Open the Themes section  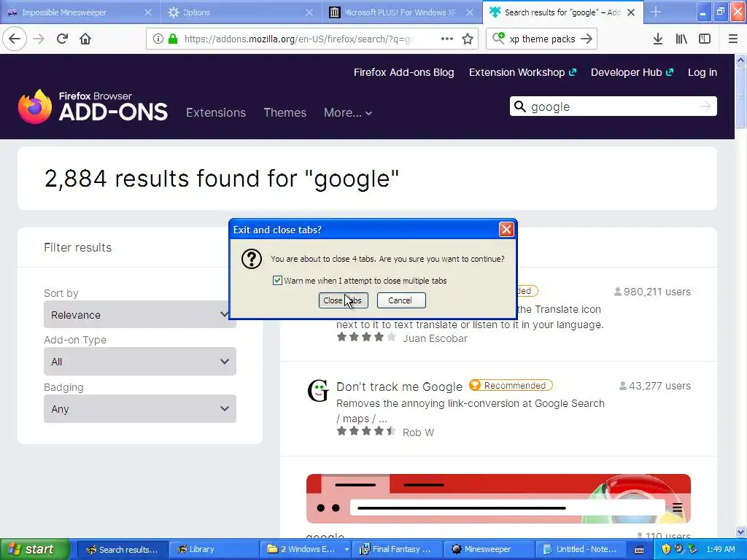pyautogui.click(x=285, y=113)
